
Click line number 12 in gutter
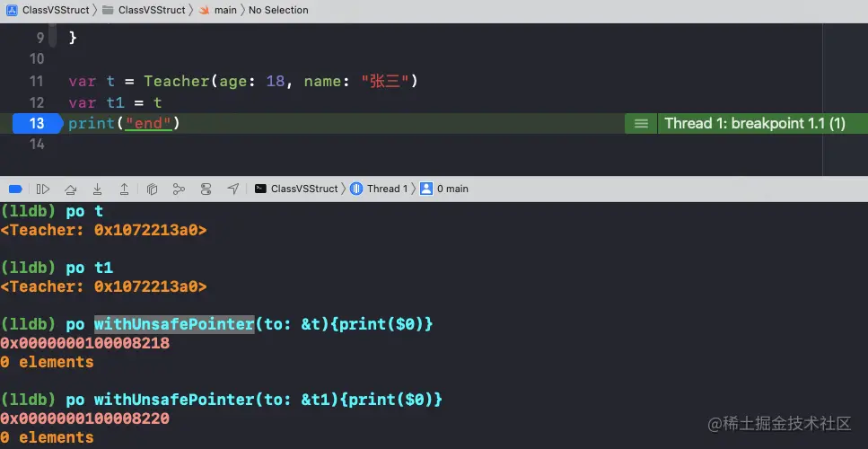pos(36,102)
